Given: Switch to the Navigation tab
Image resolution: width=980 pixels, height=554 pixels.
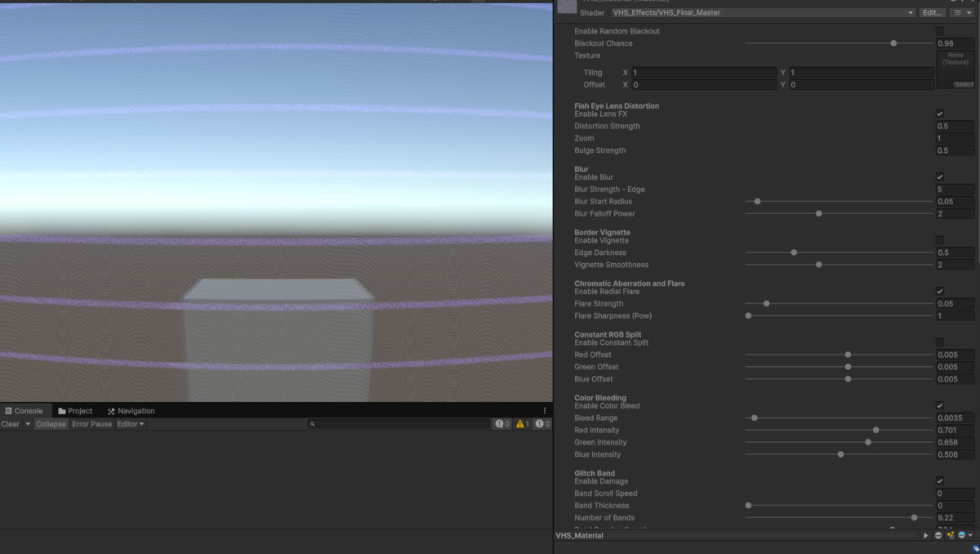Looking at the screenshot, I should [131, 411].
